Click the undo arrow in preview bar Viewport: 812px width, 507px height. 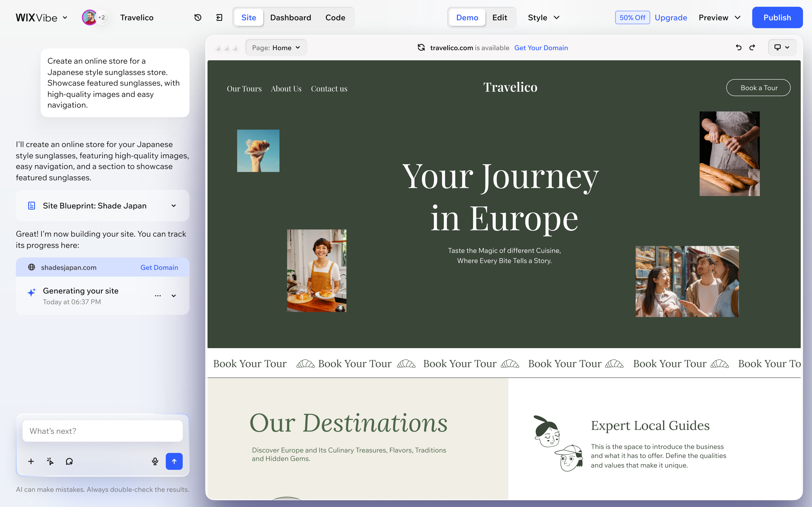coord(738,48)
